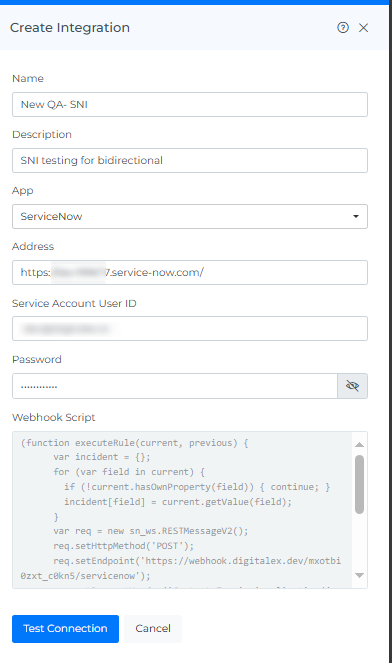The image size is (392, 663).
Task: Open the ServiceNow app selector
Action: tap(189, 216)
